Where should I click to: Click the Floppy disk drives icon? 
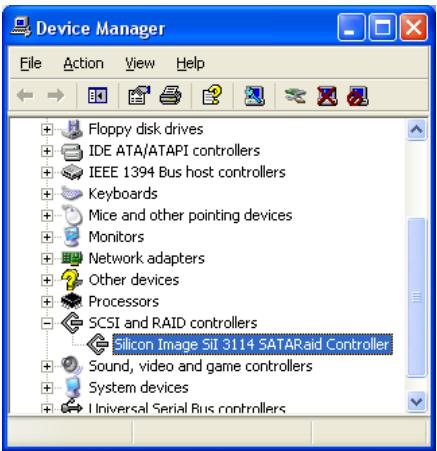tap(72, 129)
